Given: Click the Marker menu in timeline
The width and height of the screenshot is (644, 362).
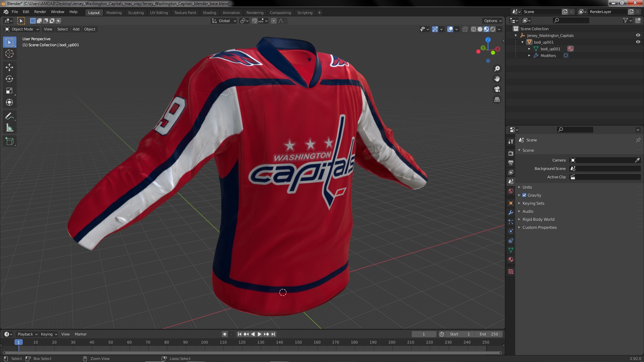Looking at the screenshot, I should 80,334.
